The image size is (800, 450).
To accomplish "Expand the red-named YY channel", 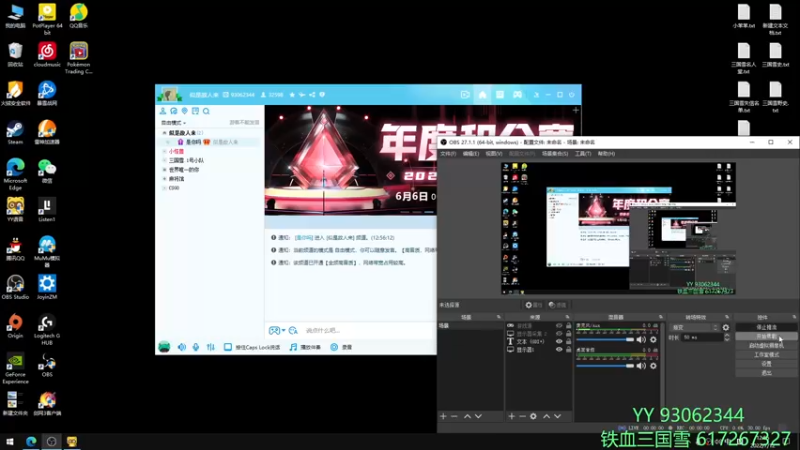I will click(164, 152).
